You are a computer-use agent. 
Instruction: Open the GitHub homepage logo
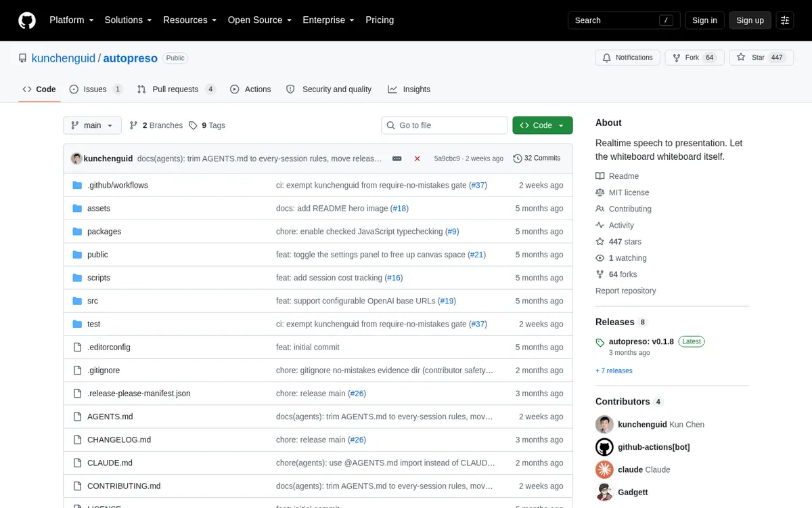[27, 20]
